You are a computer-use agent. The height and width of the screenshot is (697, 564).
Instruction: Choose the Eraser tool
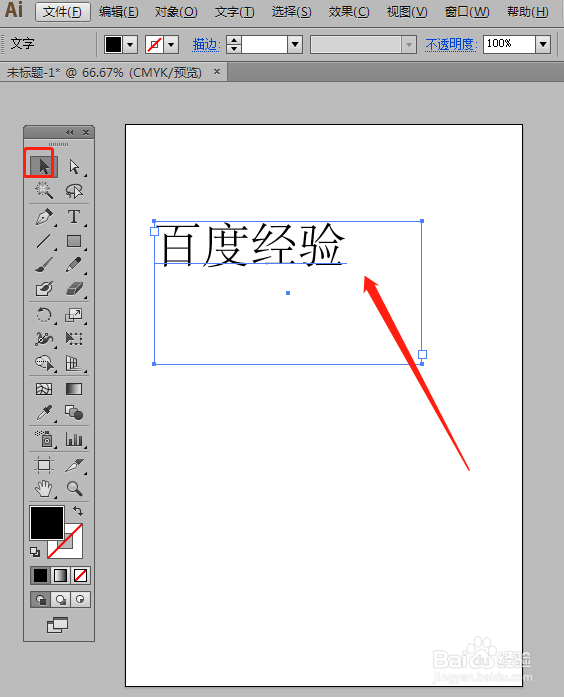[x=74, y=289]
